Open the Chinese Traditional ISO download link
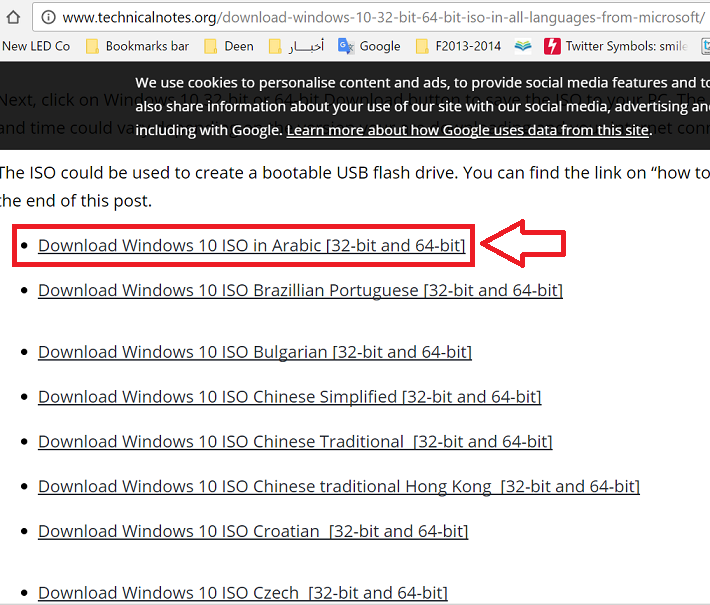 tap(294, 442)
